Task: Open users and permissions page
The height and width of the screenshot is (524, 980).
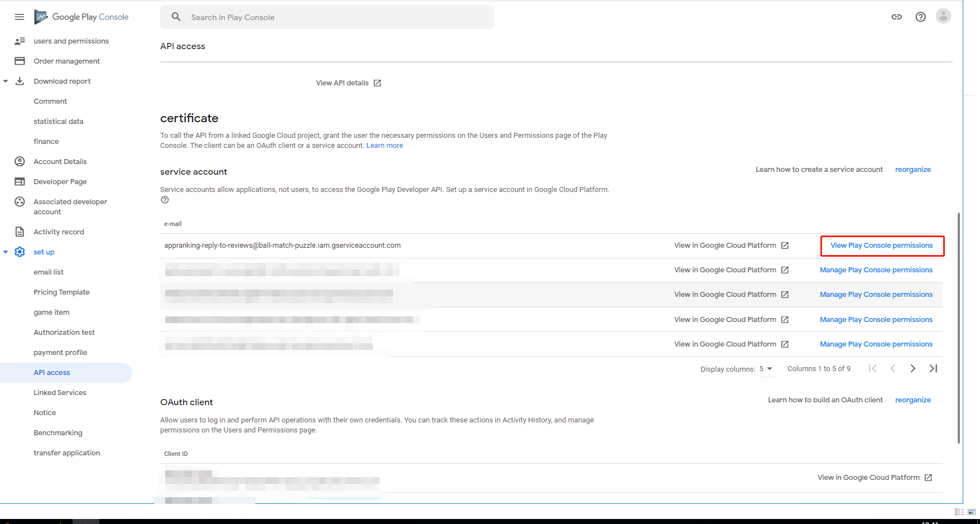Action: [x=71, y=41]
